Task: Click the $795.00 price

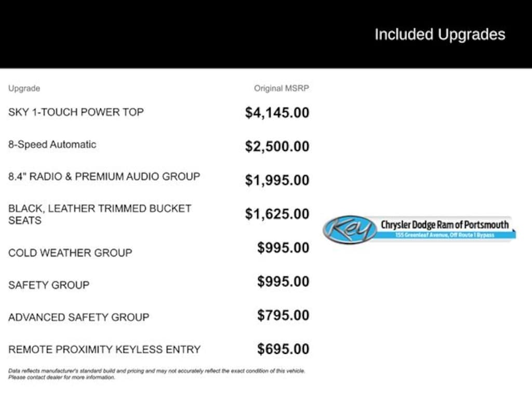Action: tap(283, 315)
